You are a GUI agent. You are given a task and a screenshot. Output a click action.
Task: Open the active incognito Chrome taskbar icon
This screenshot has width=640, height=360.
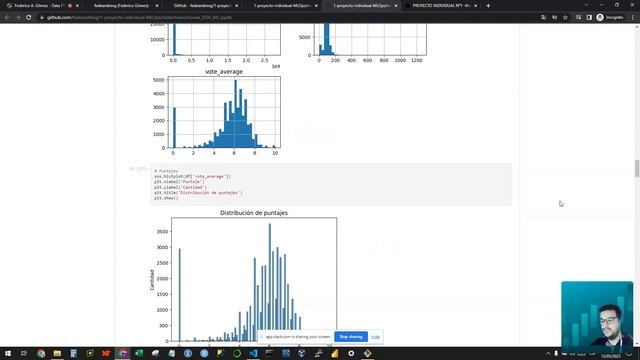(122, 353)
